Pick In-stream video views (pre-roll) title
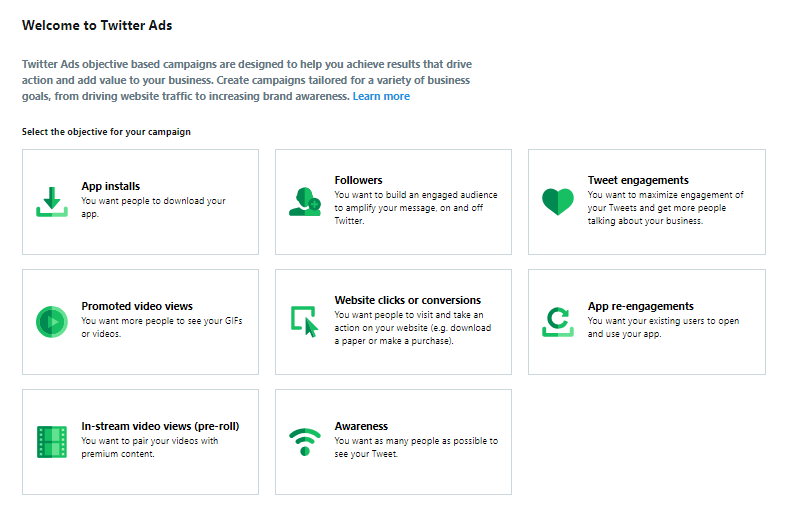The width and height of the screenshot is (788, 519). (x=160, y=426)
